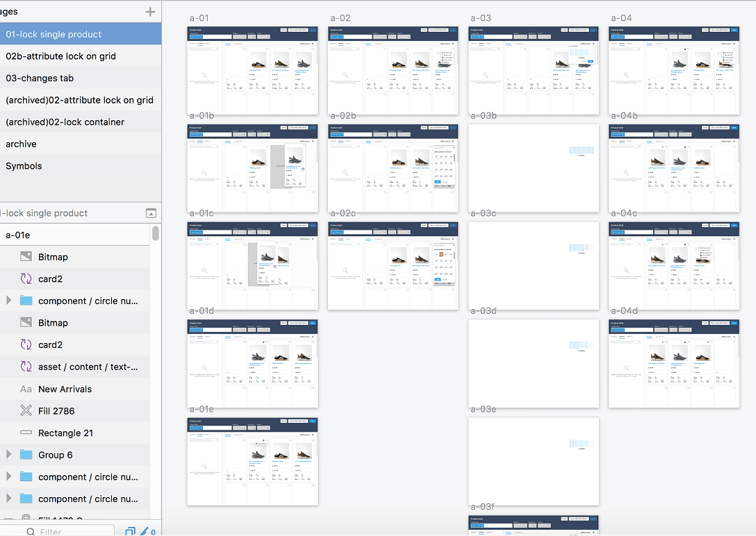
Task: Select artboard title a-02c on canvas
Action: coord(343,213)
